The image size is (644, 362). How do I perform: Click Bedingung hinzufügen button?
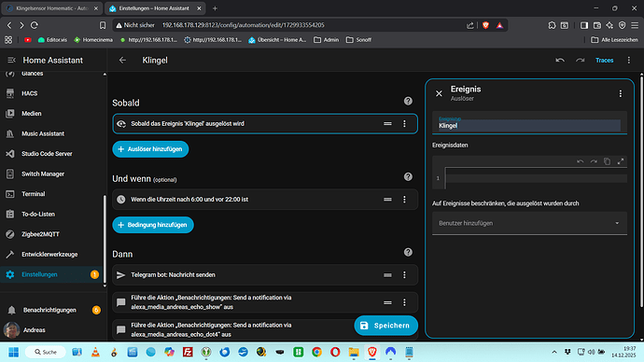pos(153,225)
